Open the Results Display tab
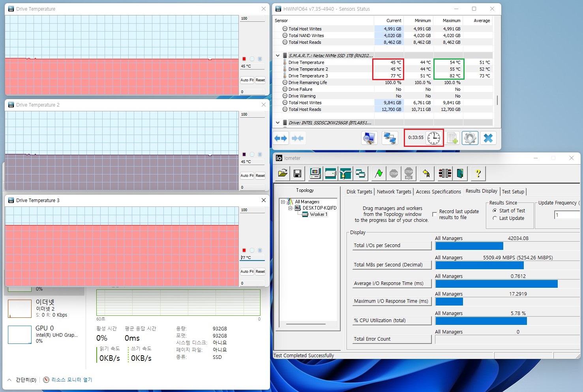The width and height of the screenshot is (583, 392). [x=481, y=191]
